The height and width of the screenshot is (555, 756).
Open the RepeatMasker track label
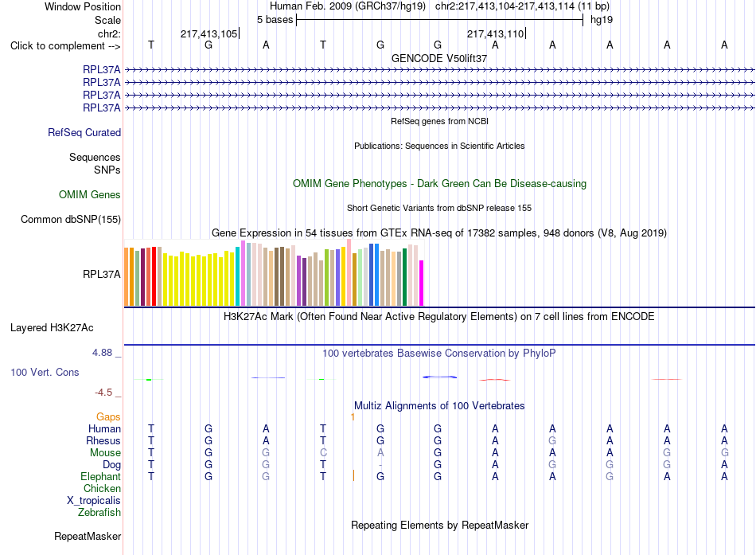coord(88,537)
